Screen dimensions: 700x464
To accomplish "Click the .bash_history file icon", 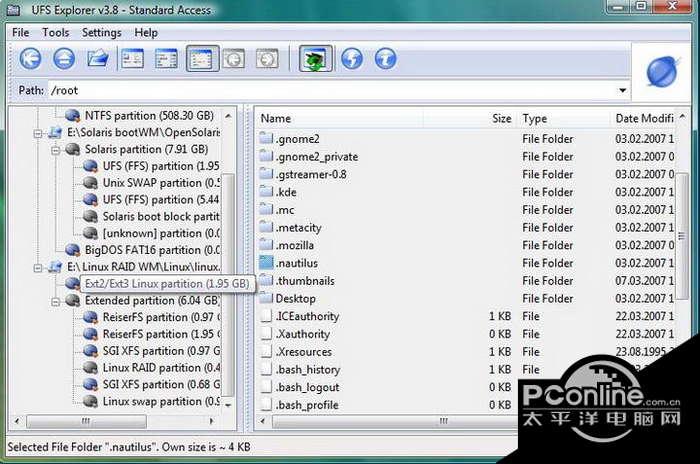I will (x=266, y=369).
